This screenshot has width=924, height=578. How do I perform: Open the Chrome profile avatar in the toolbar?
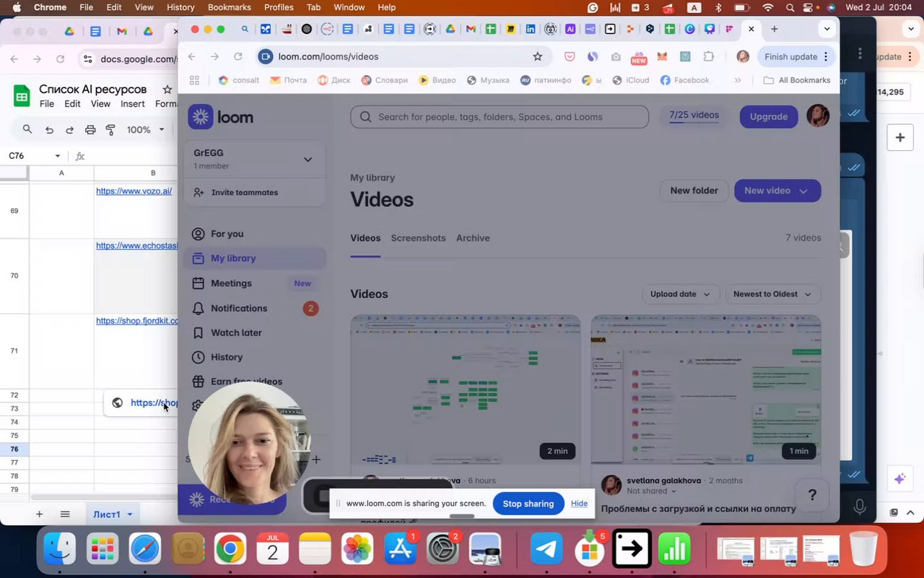pyautogui.click(x=743, y=56)
